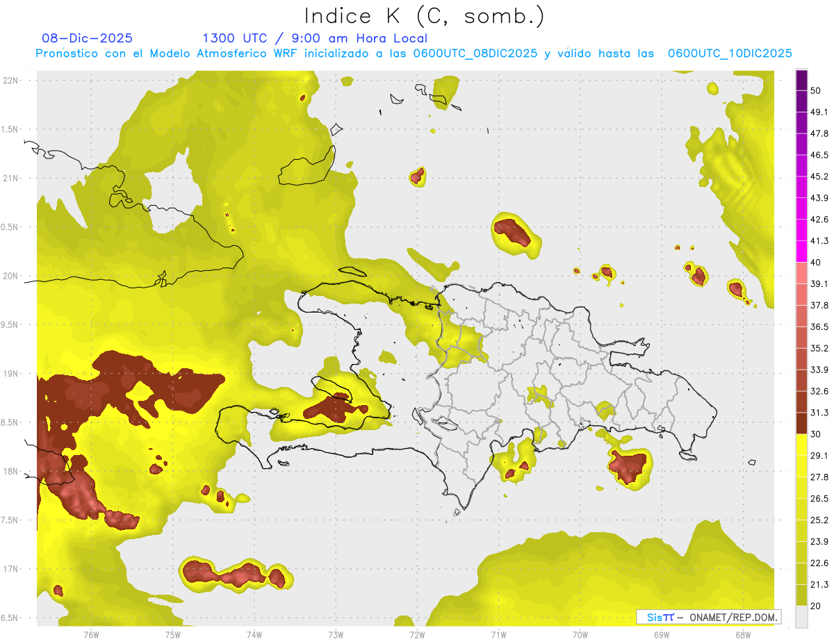This screenshot has width=834, height=644.
Task: Pick the dark purple swatch above 50
Action: point(801,80)
